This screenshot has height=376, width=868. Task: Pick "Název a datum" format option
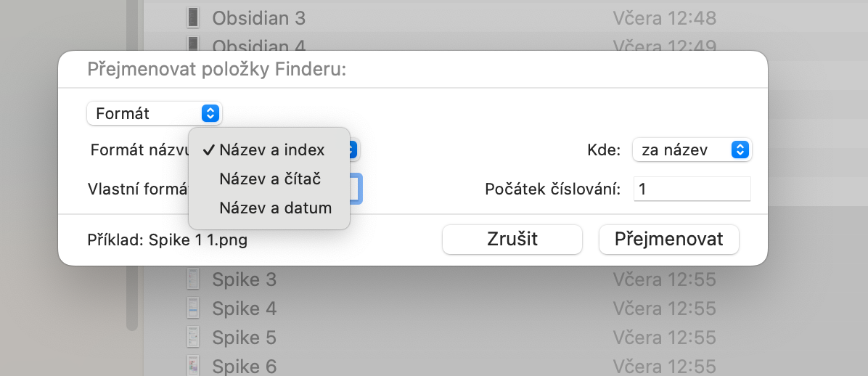[x=275, y=208]
